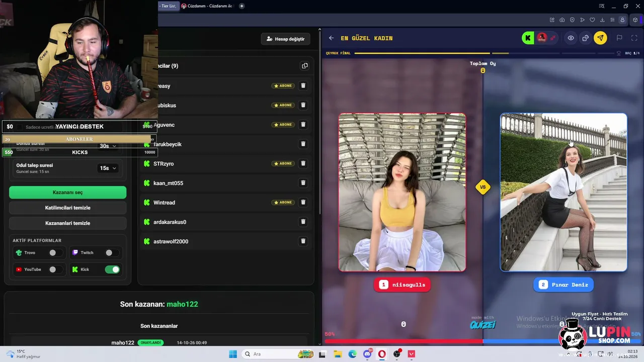Viewport: 644px width, 362px height.
Task: Click the yellow paper plane send button
Action: click(600, 38)
